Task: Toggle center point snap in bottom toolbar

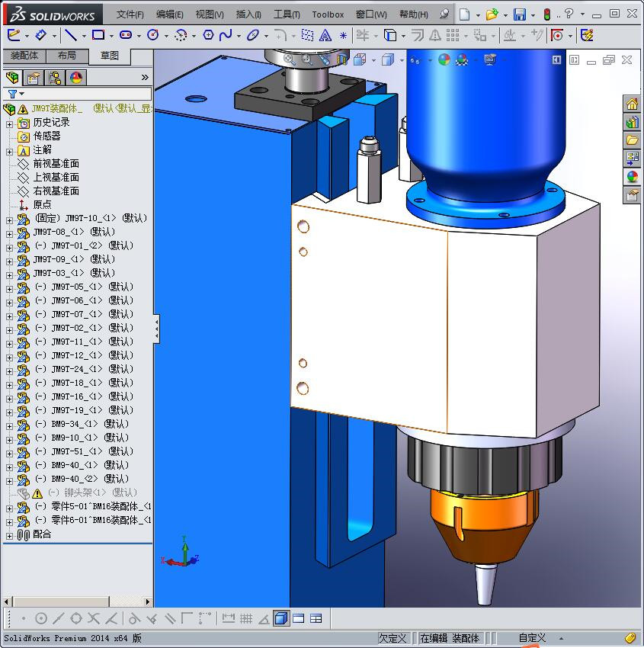Action: coord(41,619)
